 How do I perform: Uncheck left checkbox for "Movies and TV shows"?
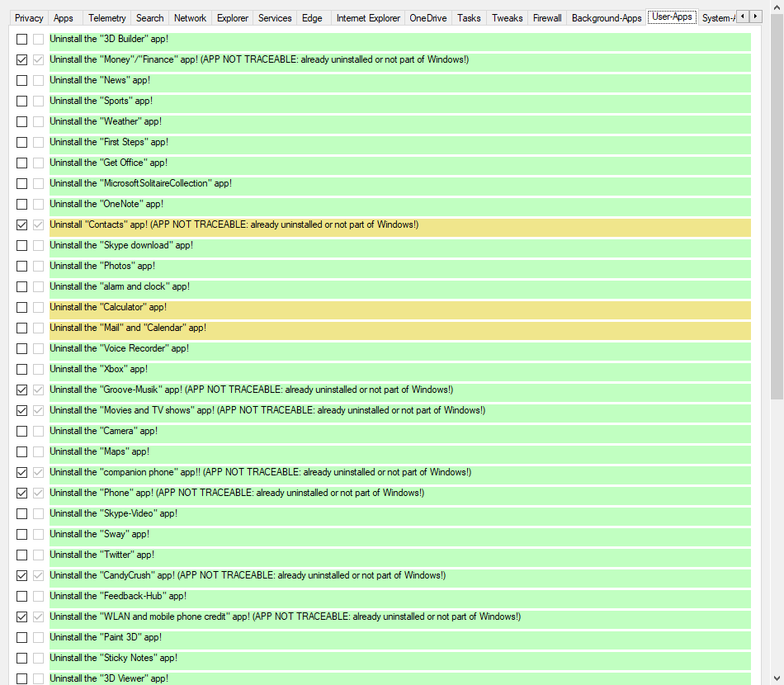point(22,410)
